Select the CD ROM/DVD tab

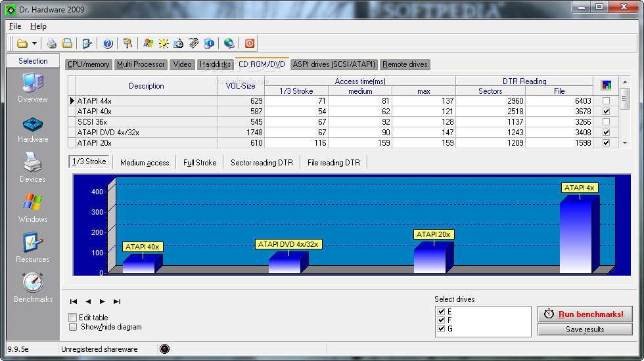262,64
